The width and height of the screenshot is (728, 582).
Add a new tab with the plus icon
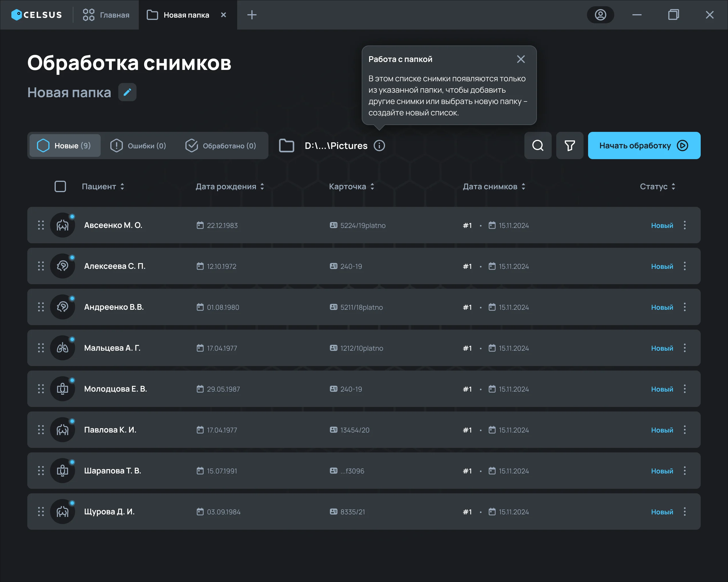[x=252, y=15]
